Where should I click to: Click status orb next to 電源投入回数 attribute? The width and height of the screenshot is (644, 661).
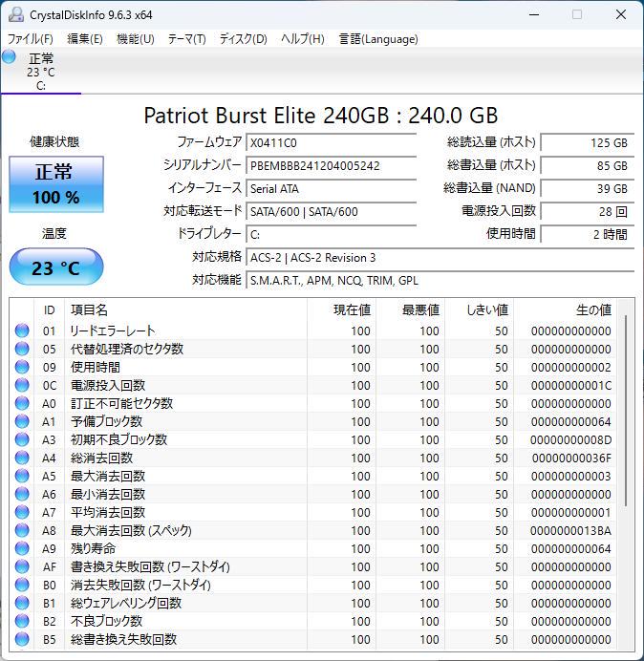(x=22, y=385)
